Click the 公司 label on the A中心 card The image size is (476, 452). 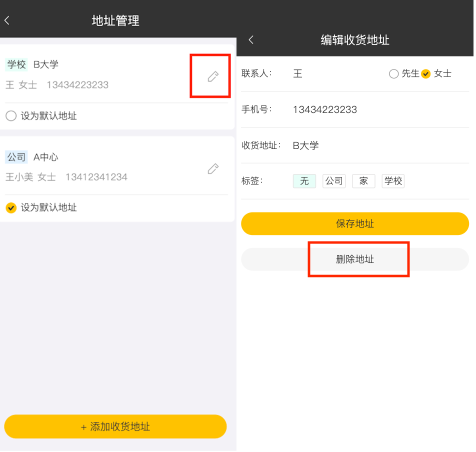(x=16, y=157)
